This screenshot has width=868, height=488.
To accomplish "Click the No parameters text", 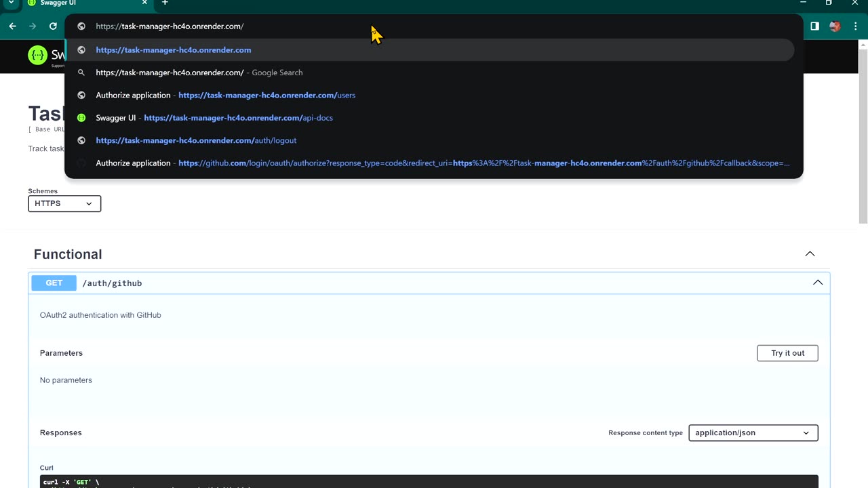I will point(66,380).
